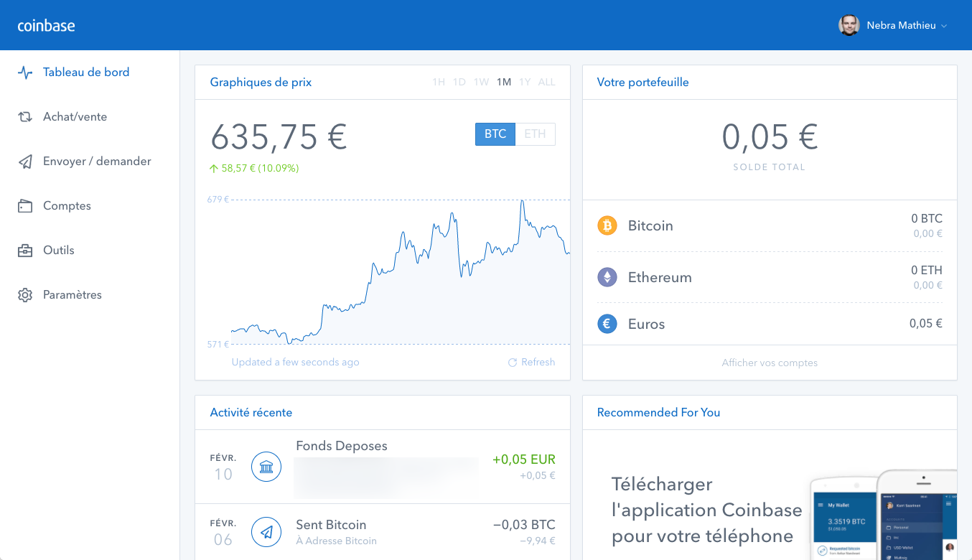Viewport: 972px width, 560px height.
Task: Click the FÉVR. 06 date label
Action: [223, 532]
